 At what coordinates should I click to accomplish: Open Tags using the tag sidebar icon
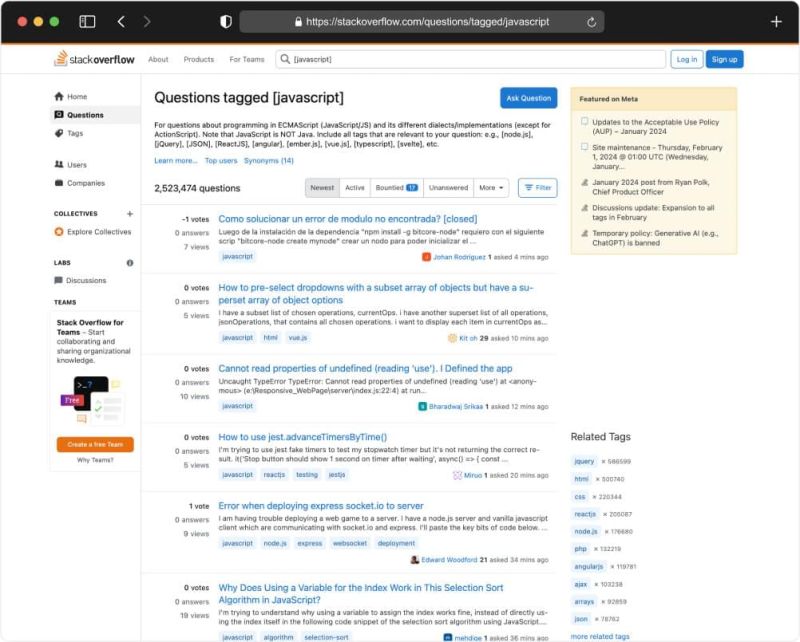tap(60, 132)
